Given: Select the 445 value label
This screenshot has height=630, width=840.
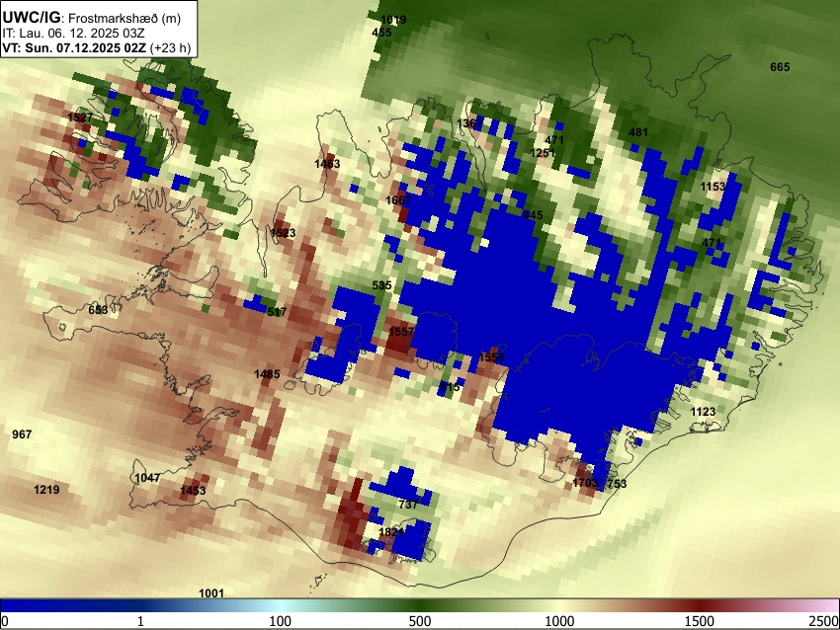Looking at the screenshot, I should coord(533,215).
